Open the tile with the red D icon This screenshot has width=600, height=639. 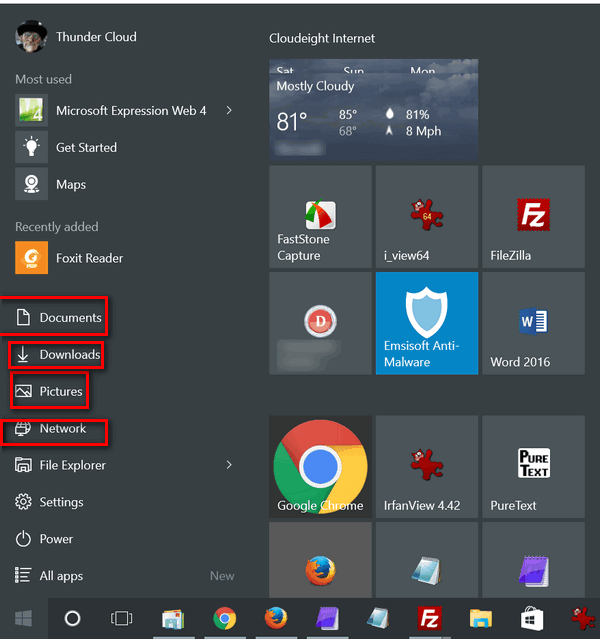[320, 323]
